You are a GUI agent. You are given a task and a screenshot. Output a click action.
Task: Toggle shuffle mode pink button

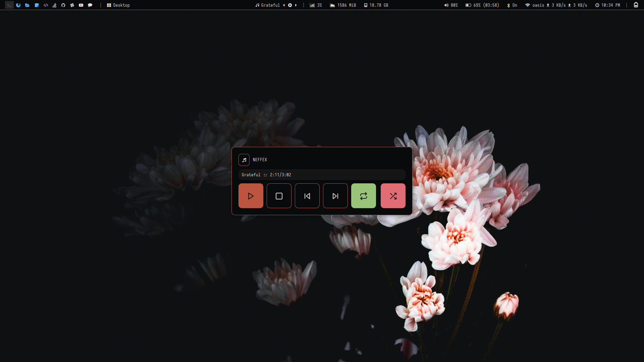[x=393, y=196]
